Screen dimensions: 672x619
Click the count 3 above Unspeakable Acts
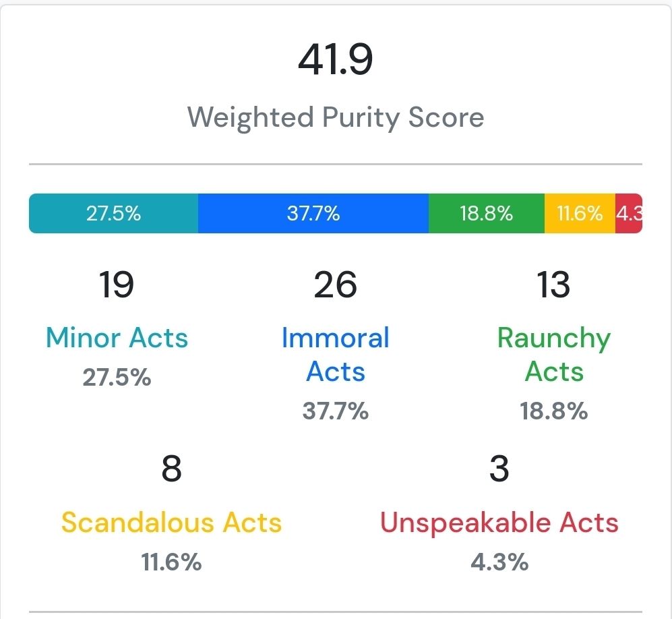[x=499, y=469]
